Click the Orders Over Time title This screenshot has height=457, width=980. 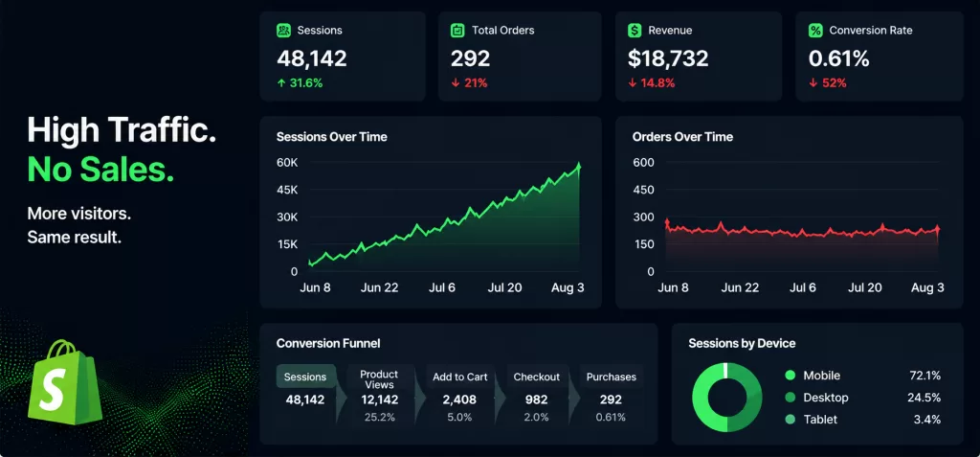click(x=682, y=136)
